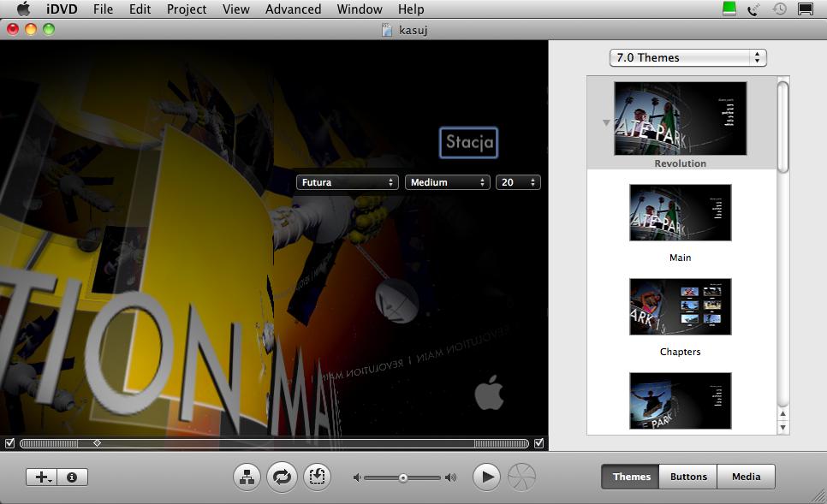827x504 pixels.
Task: Switch to the Themes tab
Action: pyautogui.click(x=631, y=477)
